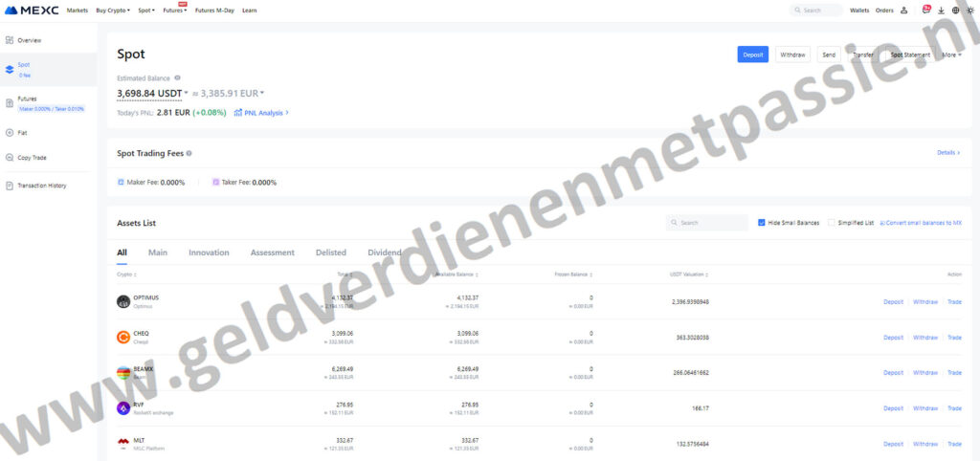Open the PNL Analysis link
This screenshot has width=980, height=461.
[x=261, y=113]
